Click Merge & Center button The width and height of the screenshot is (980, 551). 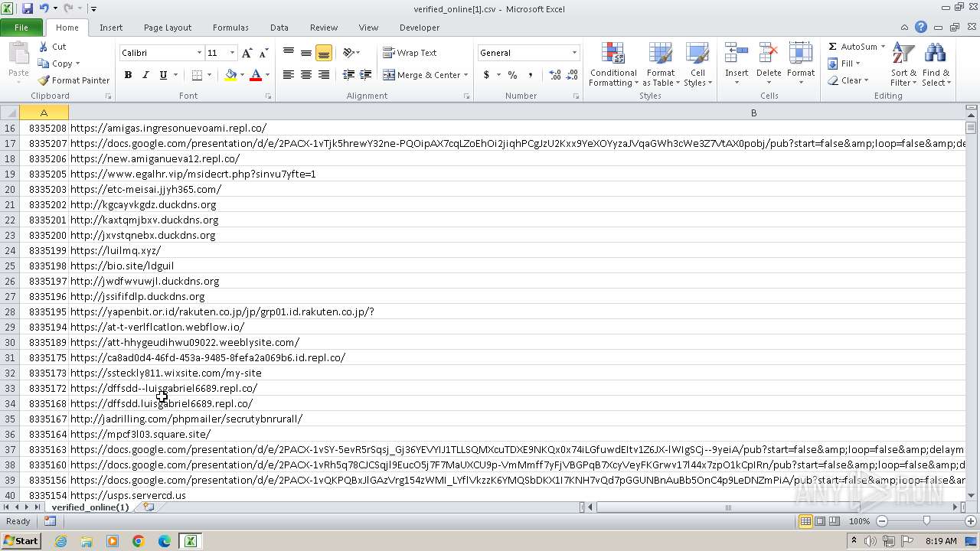pyautogui.click(x=422, y=75)
